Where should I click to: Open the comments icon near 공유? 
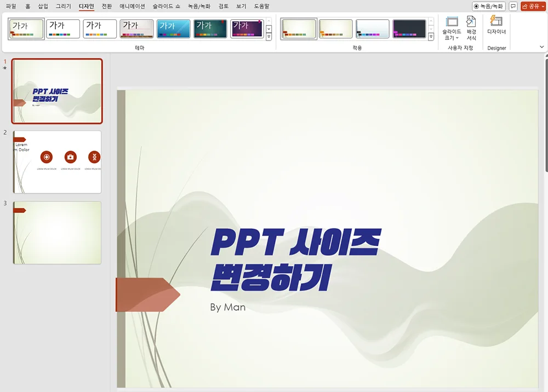coord(512,5)
